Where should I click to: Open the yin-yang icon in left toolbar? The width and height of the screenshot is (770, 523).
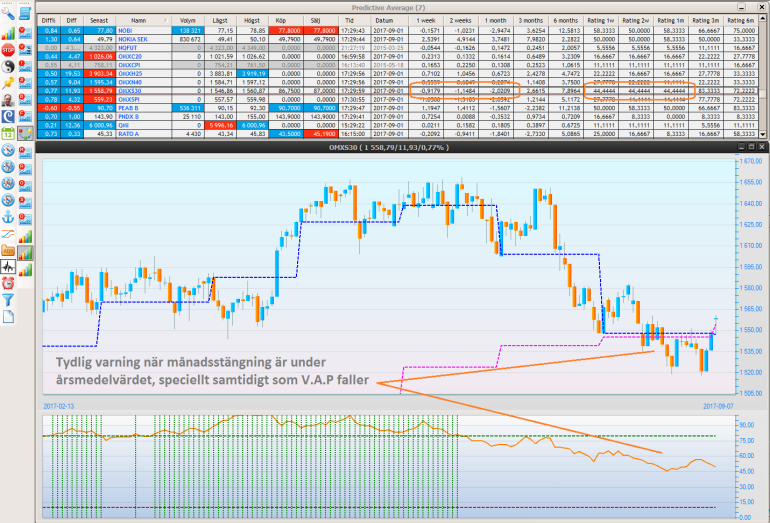click(x=9, y=66)
